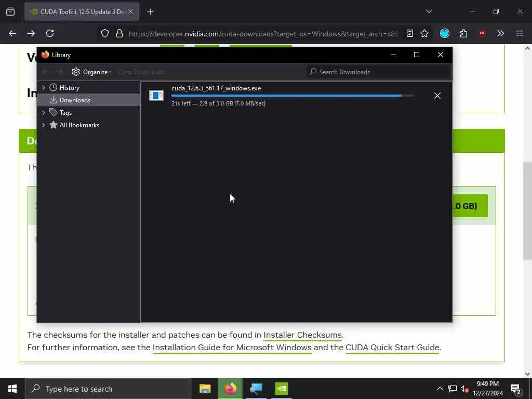Open the Extensions puzzle icon
Screen dimensions: 532x399
(x=463, y=33)
